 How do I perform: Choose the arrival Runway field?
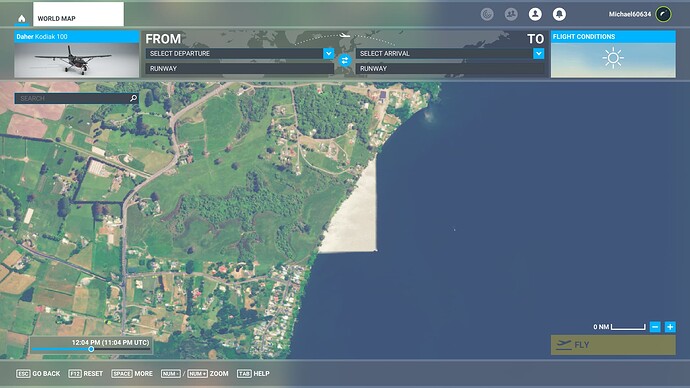pyautogui.click(x=450, y=68)
